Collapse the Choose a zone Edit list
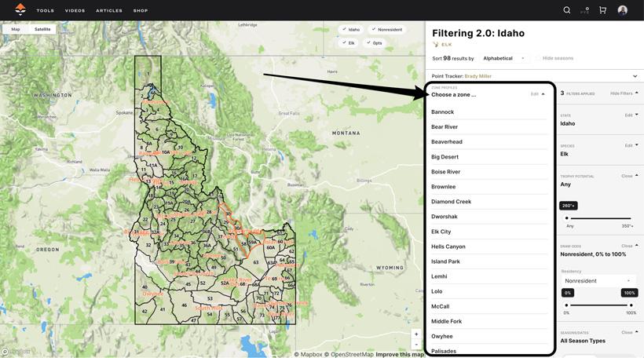 538,94
